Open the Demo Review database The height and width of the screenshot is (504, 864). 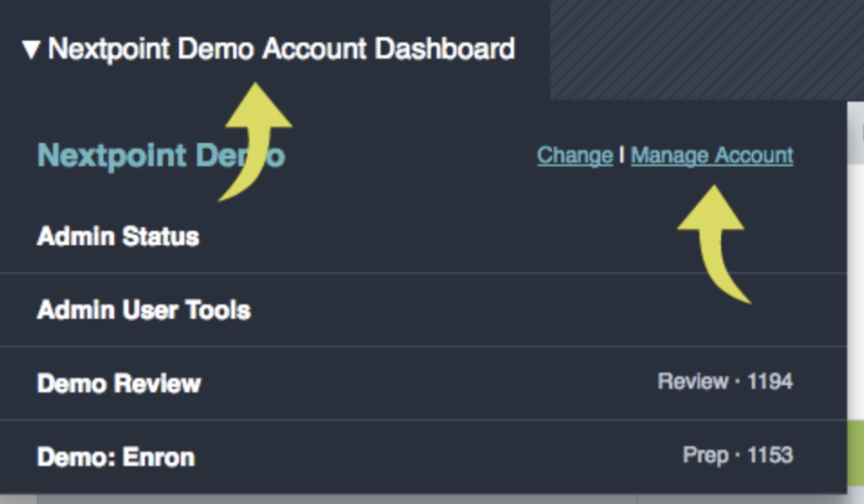click(x=423, y=383)
